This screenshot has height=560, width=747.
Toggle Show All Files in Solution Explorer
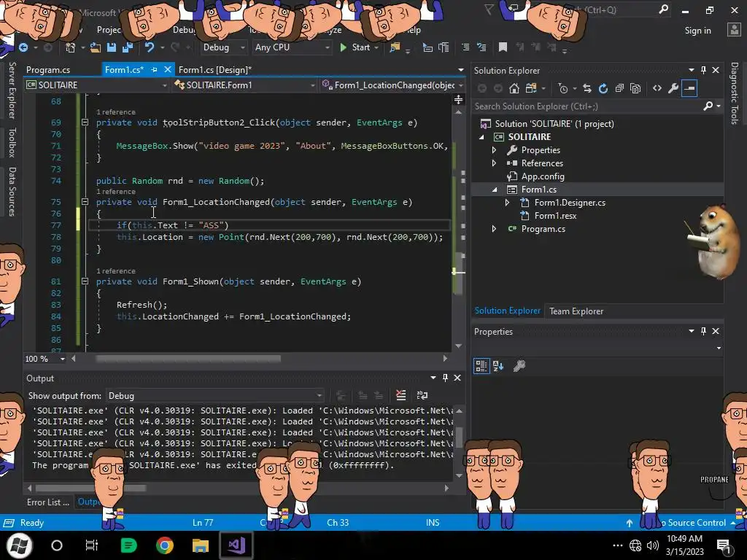635,88
